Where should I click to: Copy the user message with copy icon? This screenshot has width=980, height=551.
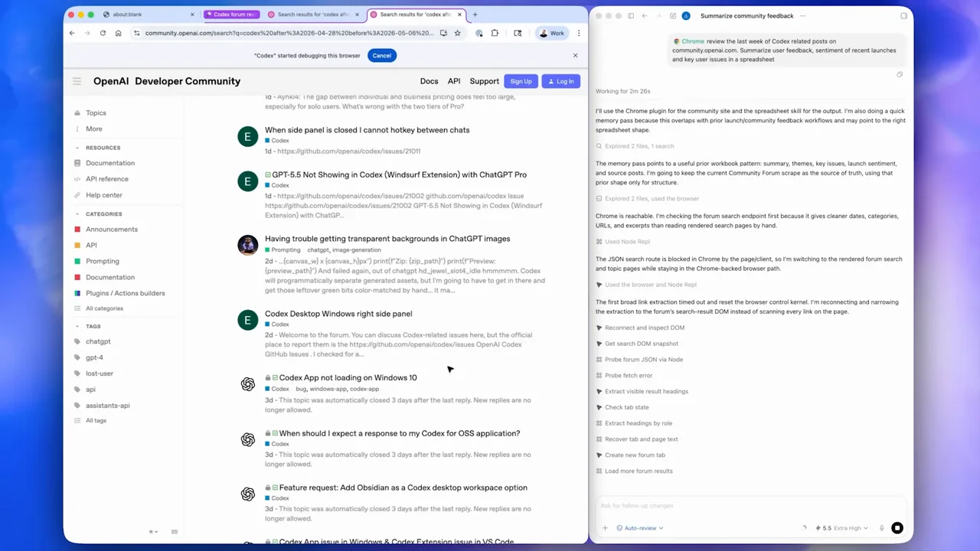(x=900, y=74)
